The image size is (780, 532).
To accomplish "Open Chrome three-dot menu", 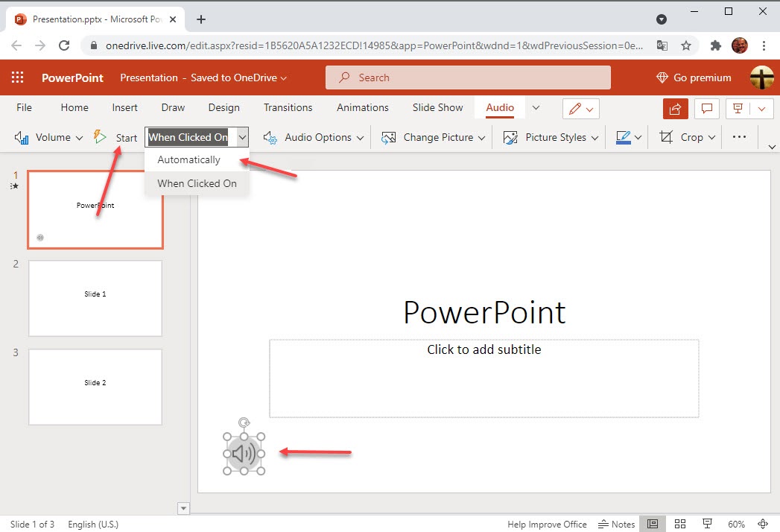I will click(764, 45).
